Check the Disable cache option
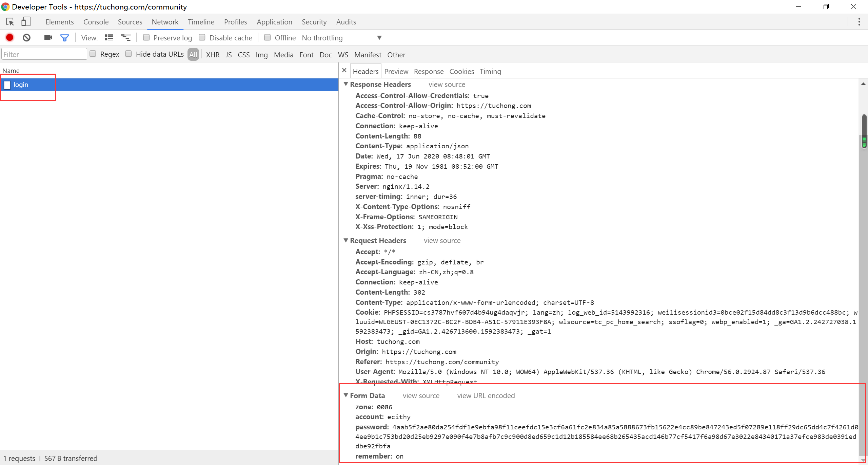Viewport: 868px width, 465px height. 202,37
